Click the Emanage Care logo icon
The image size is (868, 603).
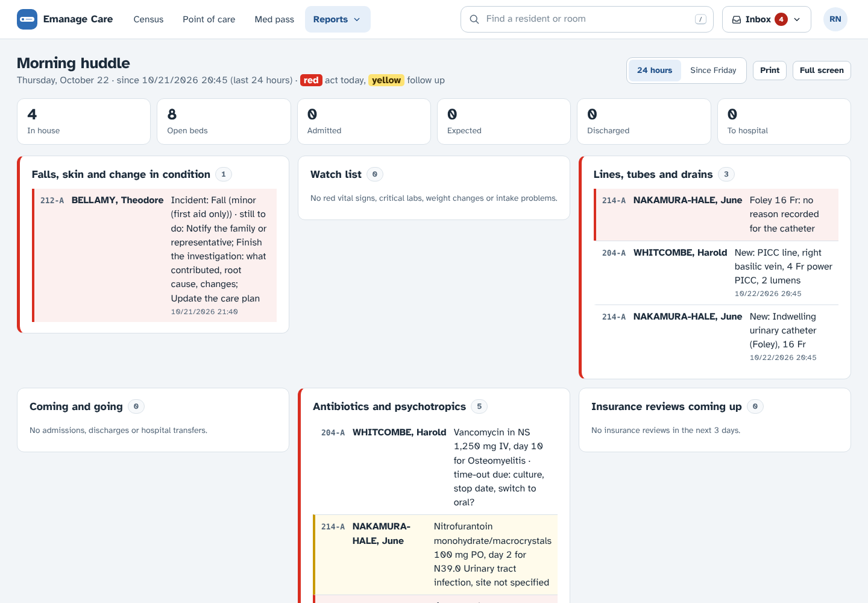pos(27,19)
